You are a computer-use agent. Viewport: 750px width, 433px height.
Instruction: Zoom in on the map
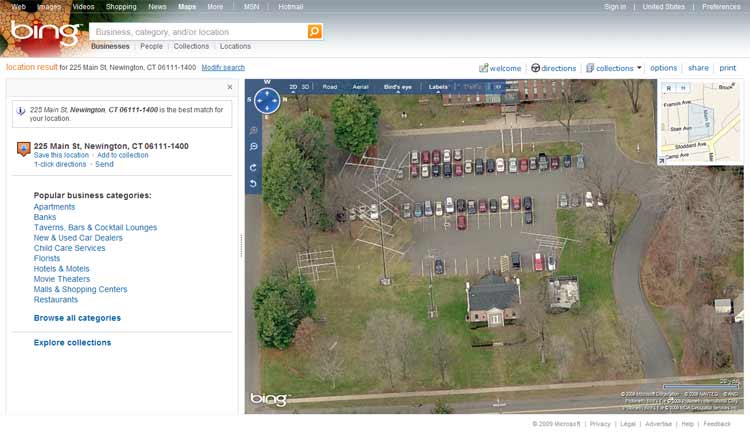254,131
